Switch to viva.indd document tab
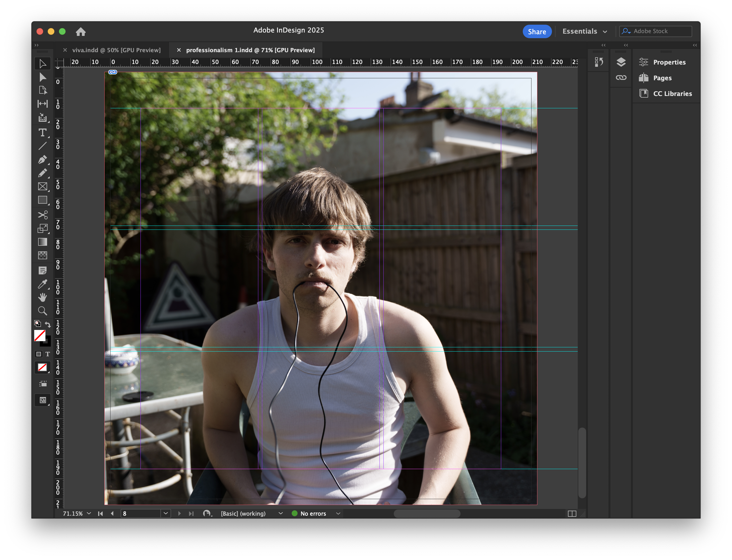Image resolution: width=732 pixels, height=560 pixels. coord(116,50)
